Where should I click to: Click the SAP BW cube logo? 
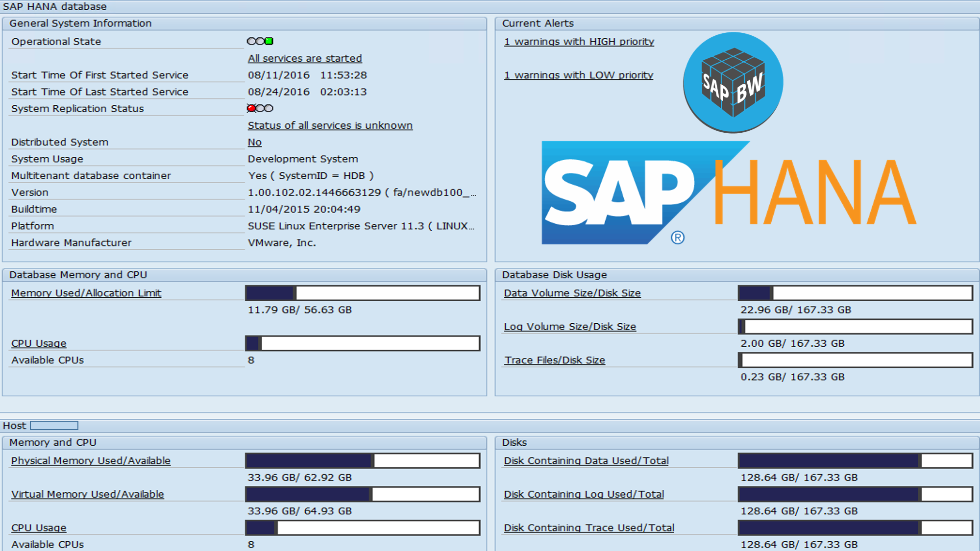[732, 81]
